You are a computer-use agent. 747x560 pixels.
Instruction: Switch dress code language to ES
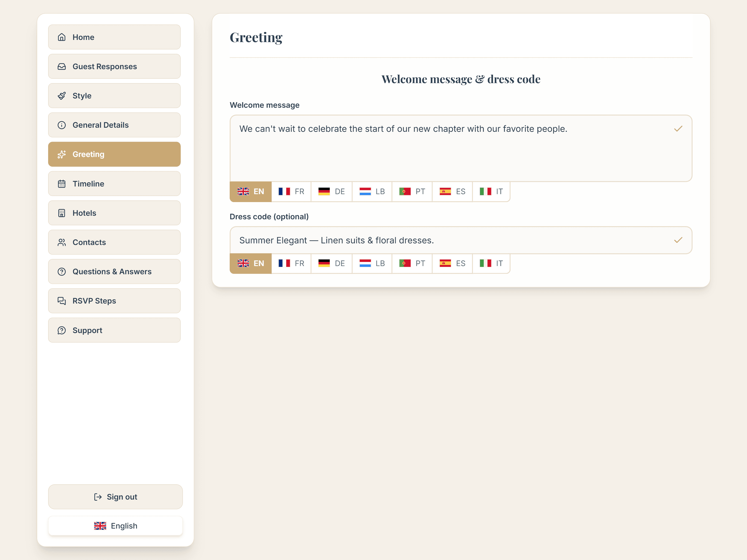453,263
